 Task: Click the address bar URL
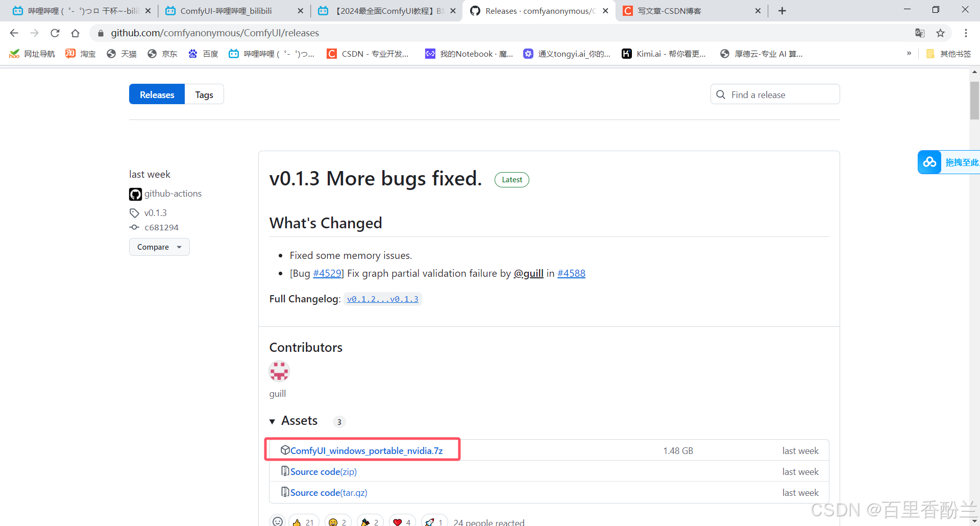click(x=215, y=33)
